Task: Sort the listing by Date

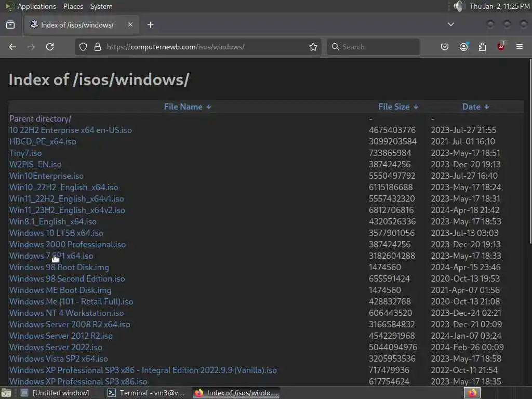Action: (x=476, y=107)
